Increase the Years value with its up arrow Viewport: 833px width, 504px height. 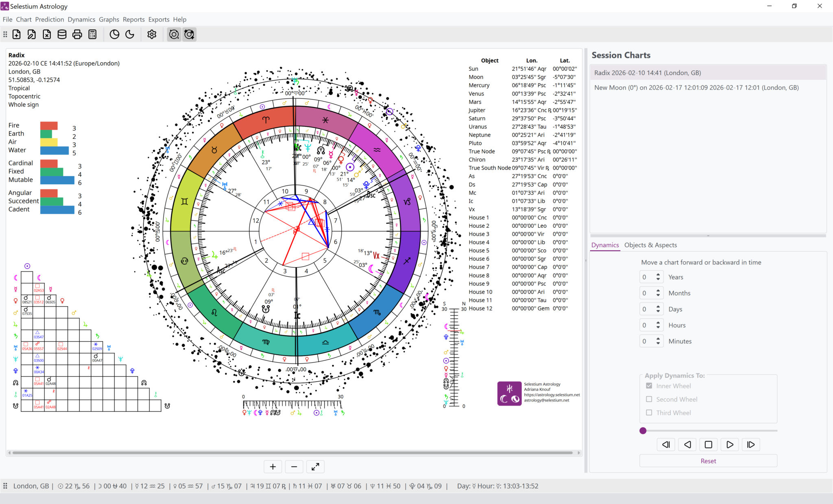657,274
